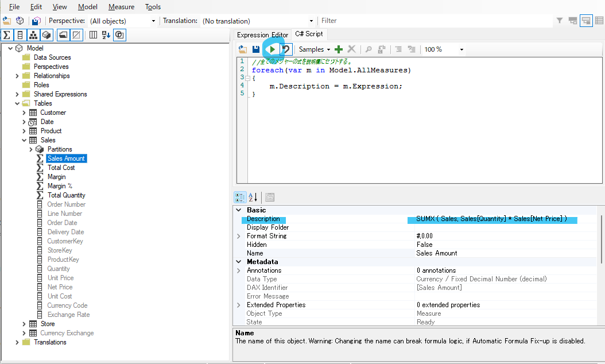Screen dimensions: 605x364
Task: Select the Margin % measure
Action: (x=60, y=186)
